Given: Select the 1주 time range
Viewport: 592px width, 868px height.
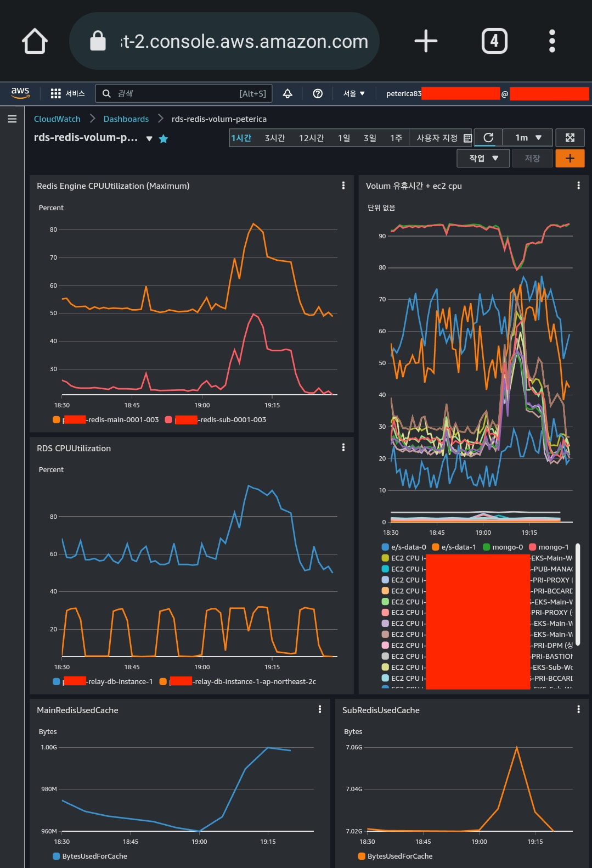Looking at the screenshot, I should [396, 138].
